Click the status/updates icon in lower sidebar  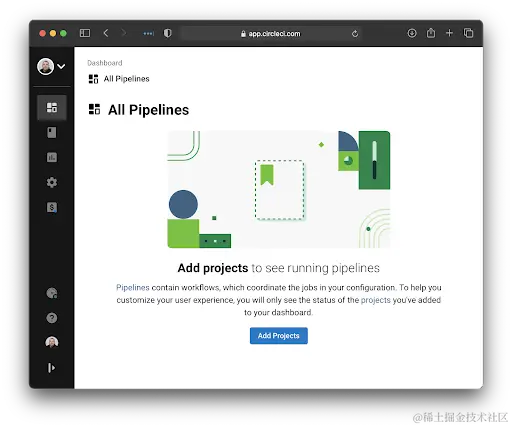pos(52,293)
